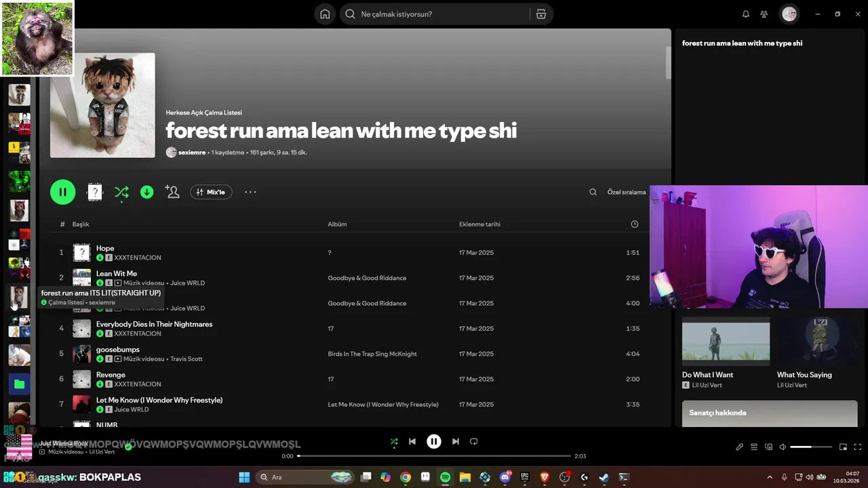The height and width of the screenshot is (488, 868).
Task: Open the Browse icon in search bar
Action: click(x=540, y=14)
